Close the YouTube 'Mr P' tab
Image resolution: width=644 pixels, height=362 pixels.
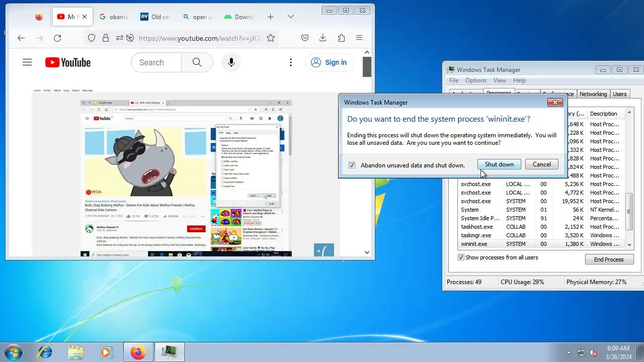pos(85,17)
